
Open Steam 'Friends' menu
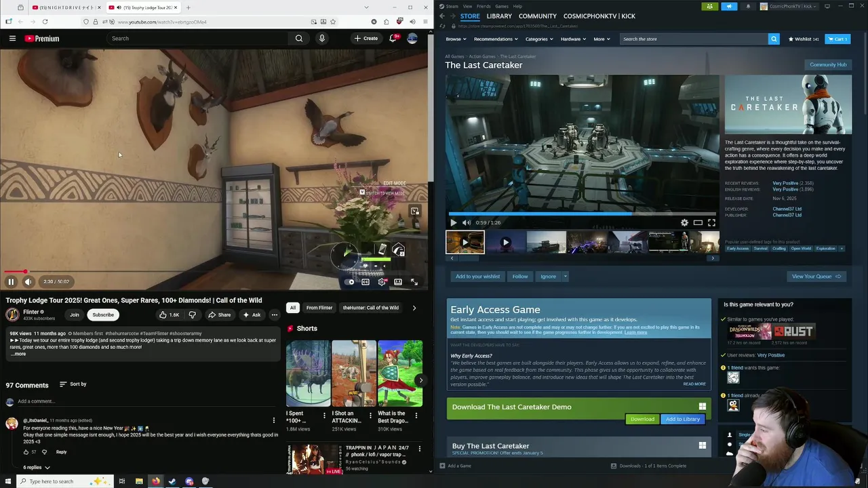[484, 6]
